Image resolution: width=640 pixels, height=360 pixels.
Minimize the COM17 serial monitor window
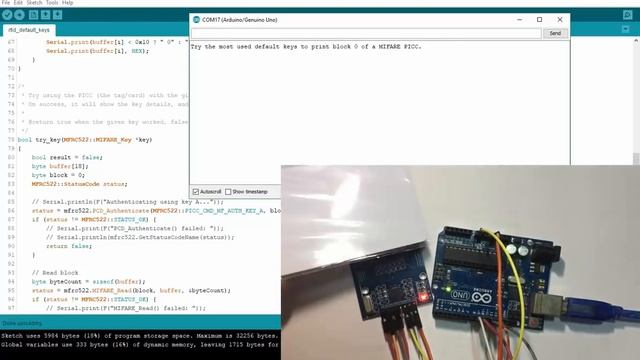tap(520, 20)
